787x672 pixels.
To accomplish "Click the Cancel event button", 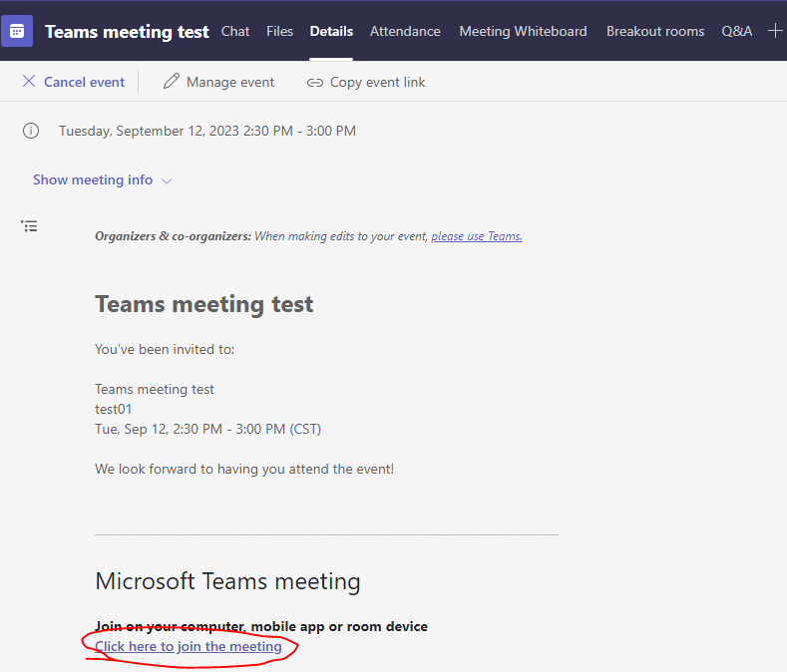I will 74,82.
